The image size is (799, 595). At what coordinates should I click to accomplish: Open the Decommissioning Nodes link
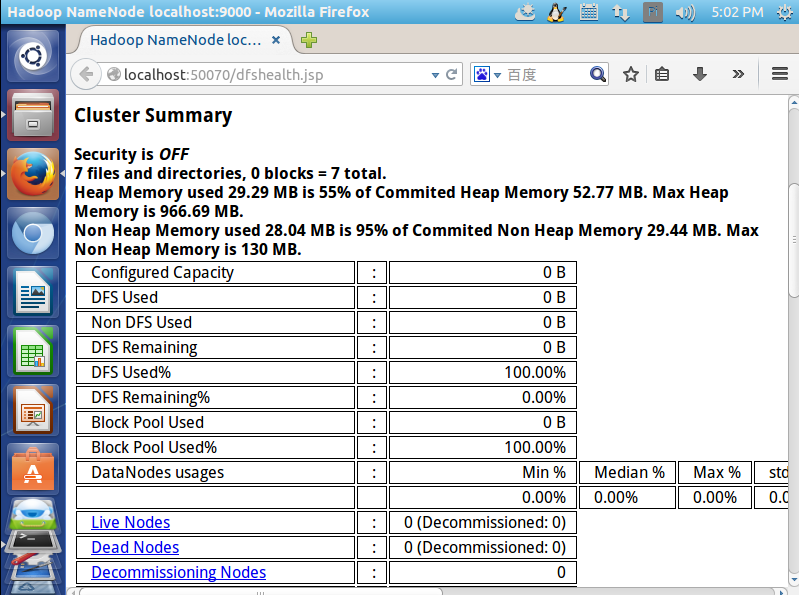pyautogui.click(x=178, y=572)
